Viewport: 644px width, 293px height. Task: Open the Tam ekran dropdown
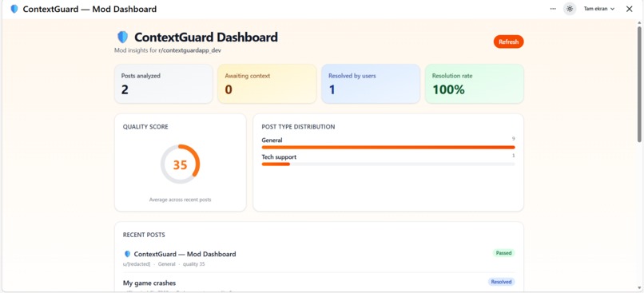[598, 9]
